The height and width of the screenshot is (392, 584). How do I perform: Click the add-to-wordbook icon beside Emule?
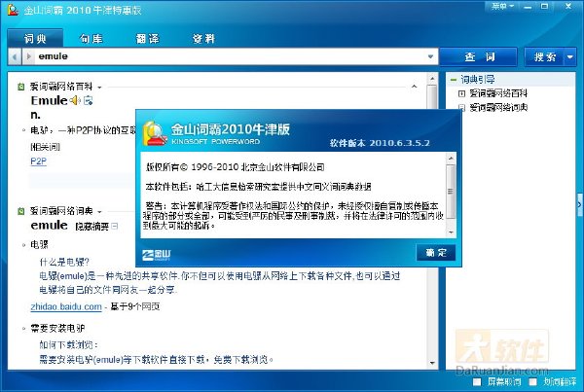tap(89, 100)
